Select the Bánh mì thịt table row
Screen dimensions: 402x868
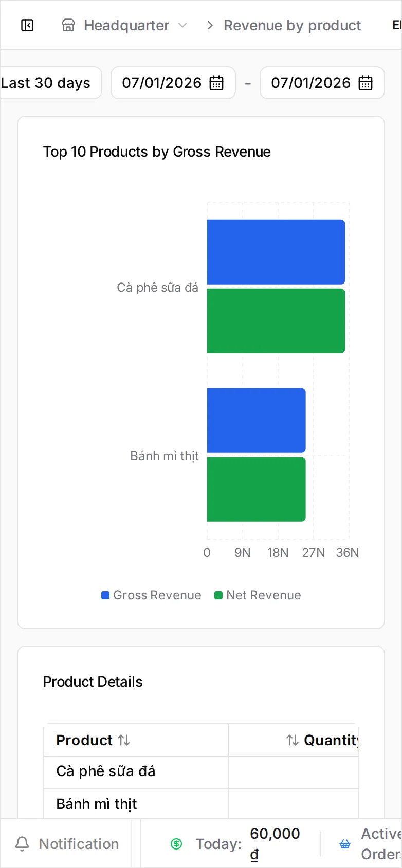(x=201, y=804)
